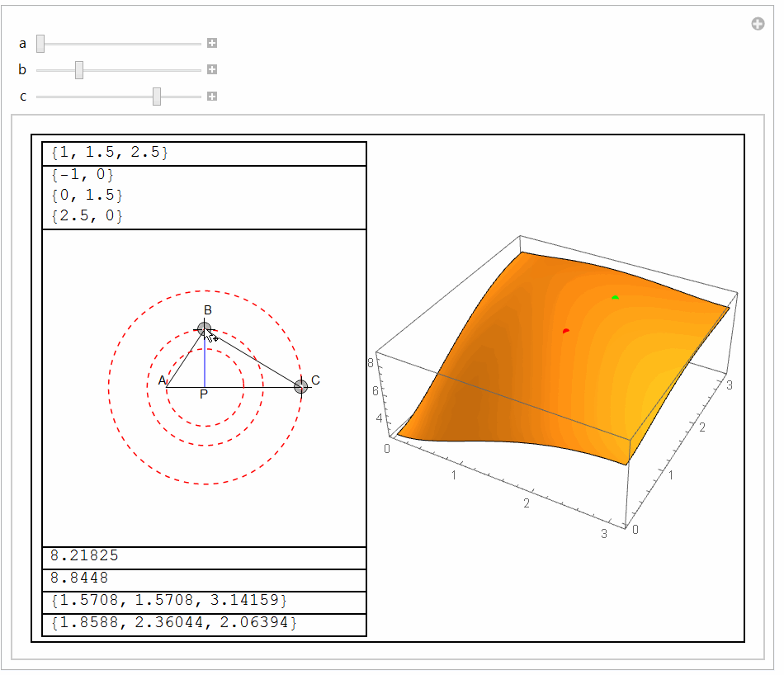This screenshot has width=784, height=675.
Task: Click the value 8.21825
Action: pyautogui.click(x=84, y=555)
